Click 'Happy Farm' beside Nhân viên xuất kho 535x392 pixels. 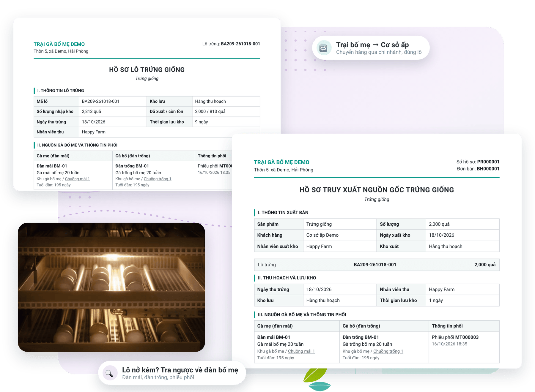(x=319, y=246)
